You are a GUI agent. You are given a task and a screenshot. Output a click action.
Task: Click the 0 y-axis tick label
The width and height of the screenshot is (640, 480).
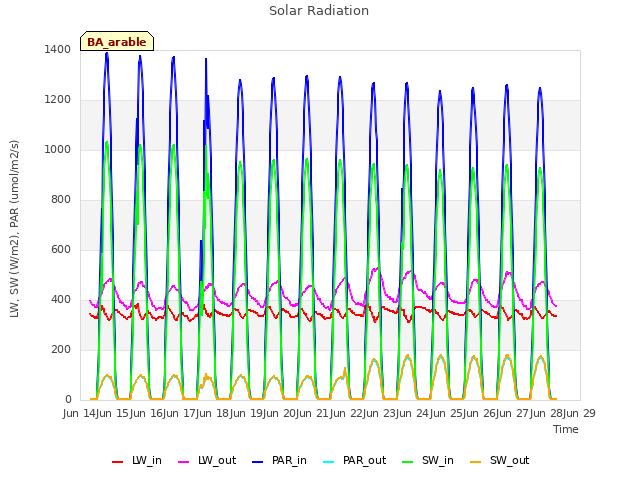(68, 400)
